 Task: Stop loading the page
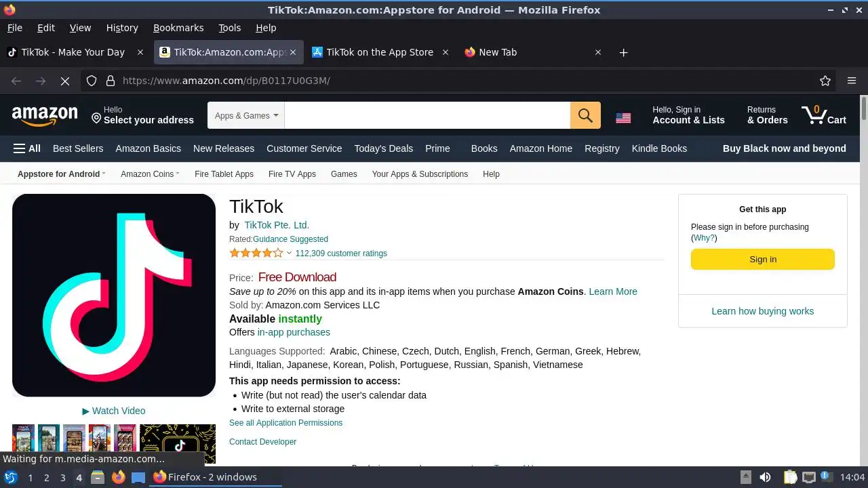coord(65,81)
